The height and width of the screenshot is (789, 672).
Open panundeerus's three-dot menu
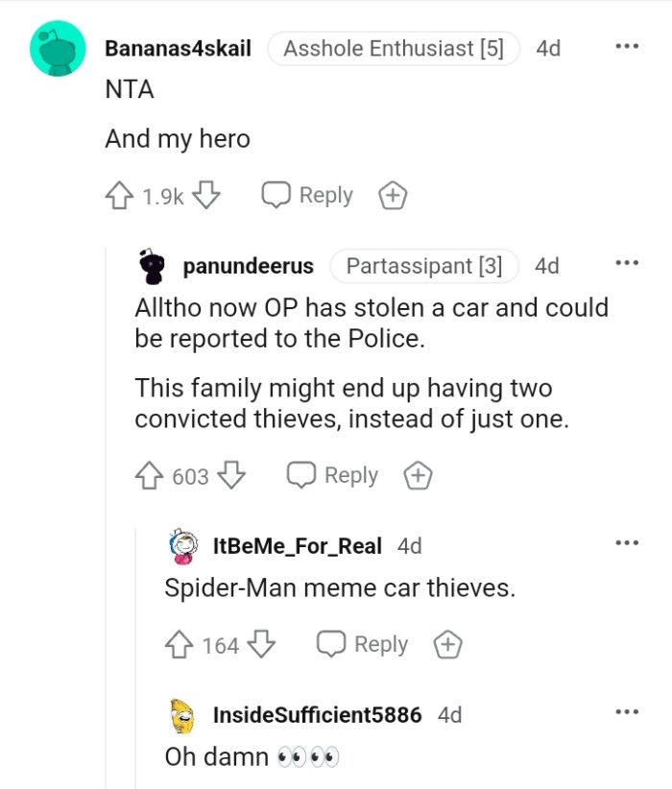pyautogui.click(x=627, y=263)
